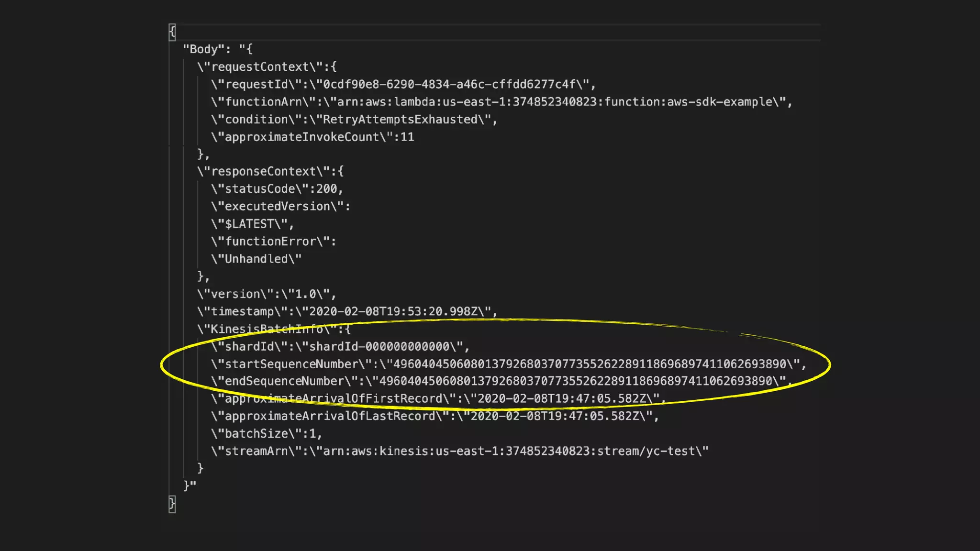Click the startSequenceNumber long number value

coord(589,364)
